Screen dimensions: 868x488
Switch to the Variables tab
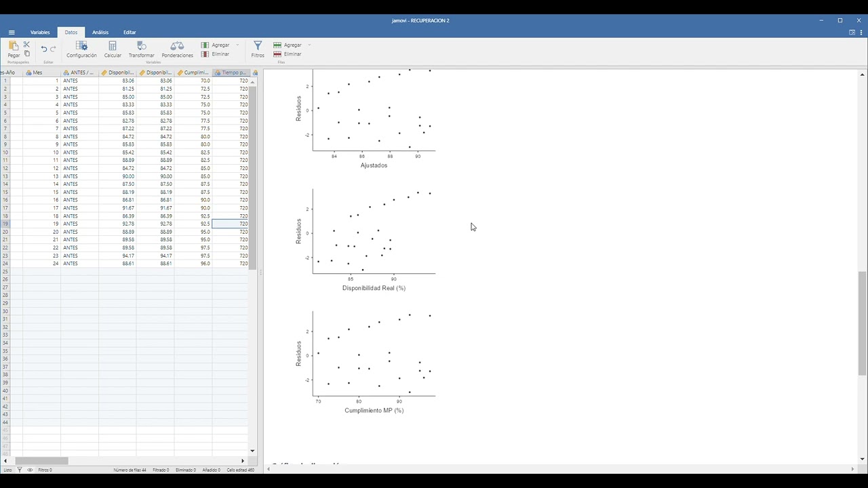40,33
